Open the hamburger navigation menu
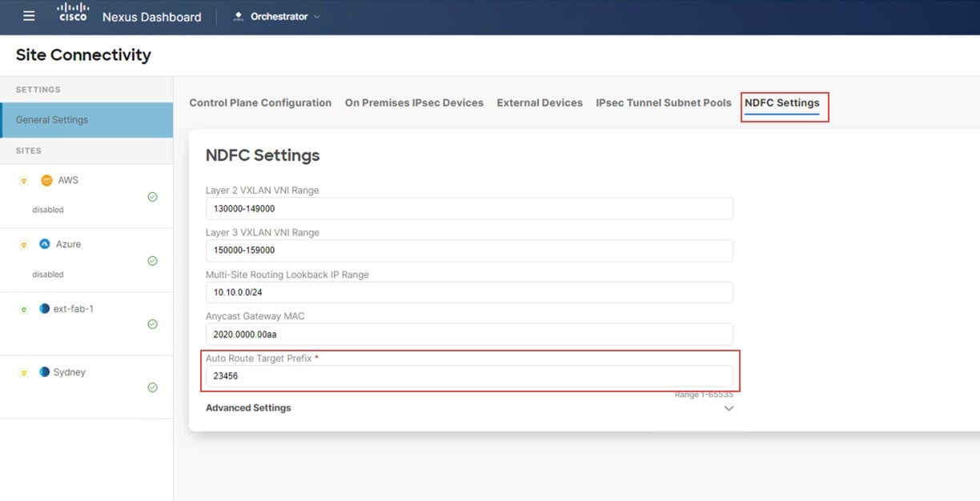980x501 pixels. (x=30, y=16)
